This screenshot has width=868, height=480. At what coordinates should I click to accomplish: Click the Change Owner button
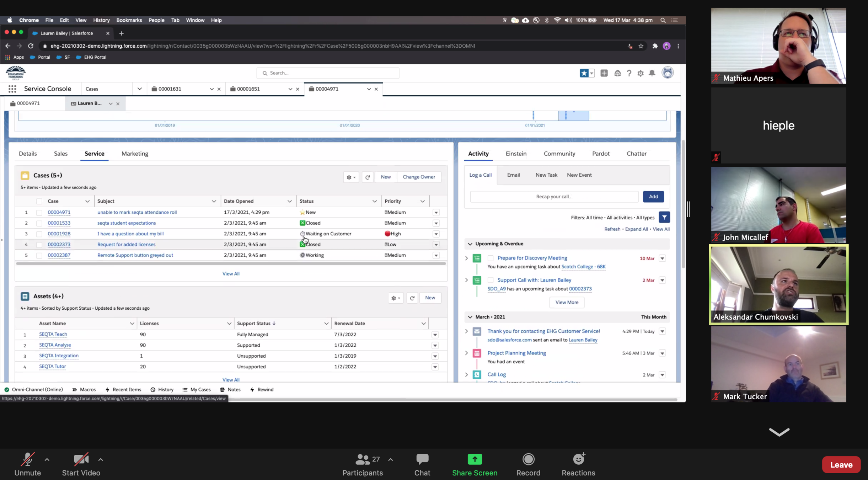pos(419,177)
